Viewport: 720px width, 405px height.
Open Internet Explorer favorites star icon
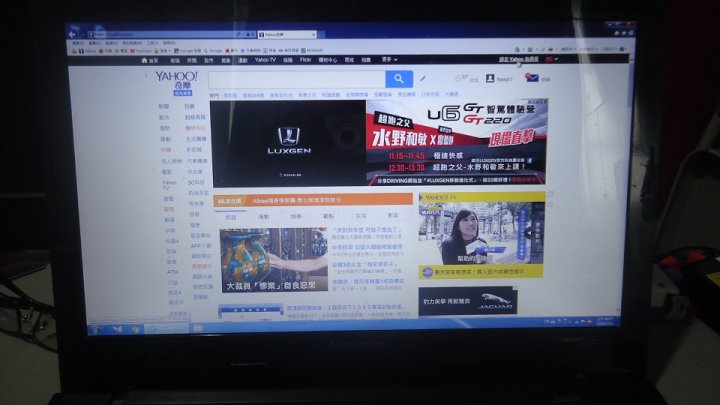click(x=624, y=33)
